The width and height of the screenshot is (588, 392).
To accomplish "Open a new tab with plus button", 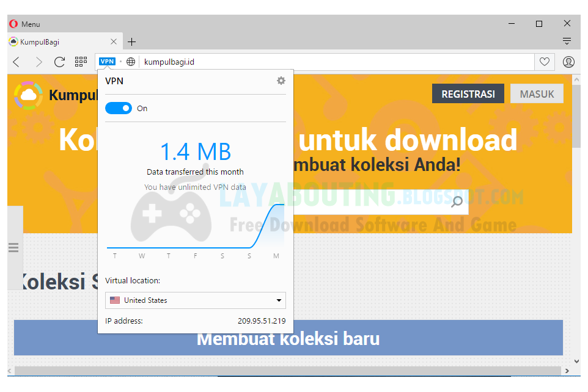I will click(x=131, y=42).
